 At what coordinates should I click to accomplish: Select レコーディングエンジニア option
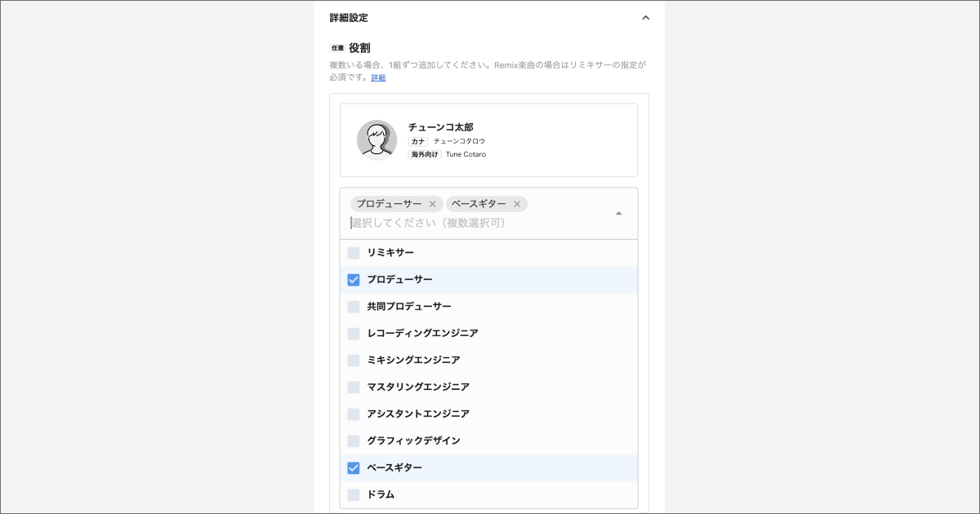point(422,333)
